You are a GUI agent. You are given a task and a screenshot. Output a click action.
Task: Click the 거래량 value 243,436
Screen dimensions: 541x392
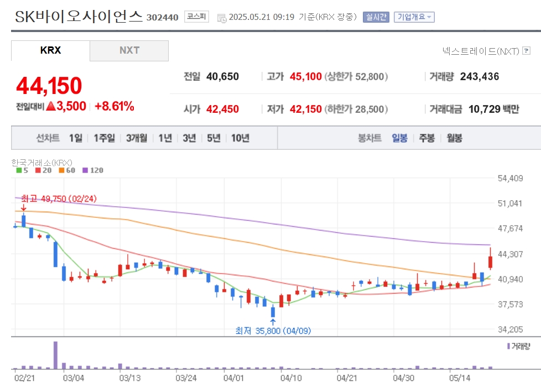coord(479,76)
